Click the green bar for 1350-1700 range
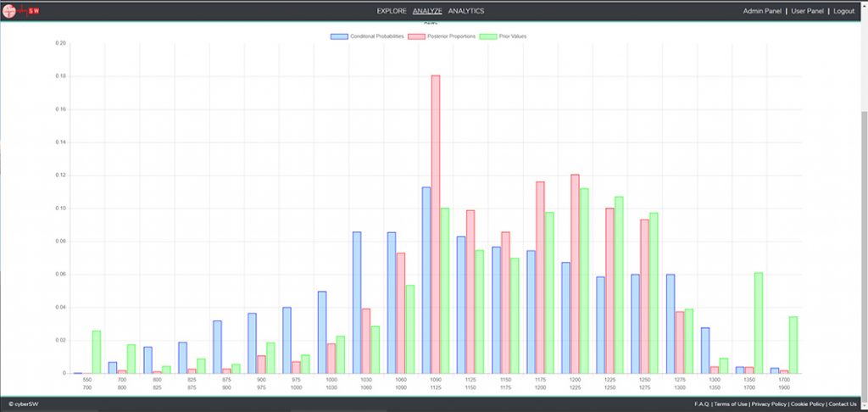Viewport: 868px width, 412px height. click(759, 322)
